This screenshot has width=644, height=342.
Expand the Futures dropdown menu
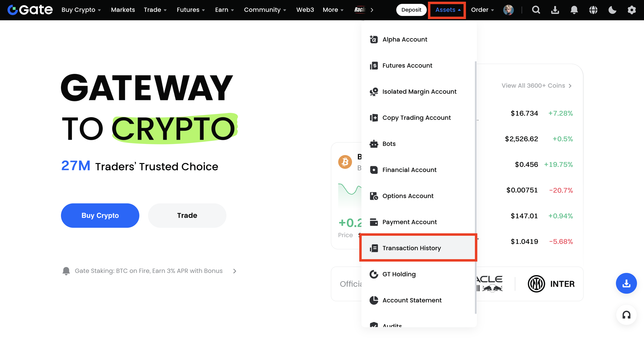tap(190, 10)
